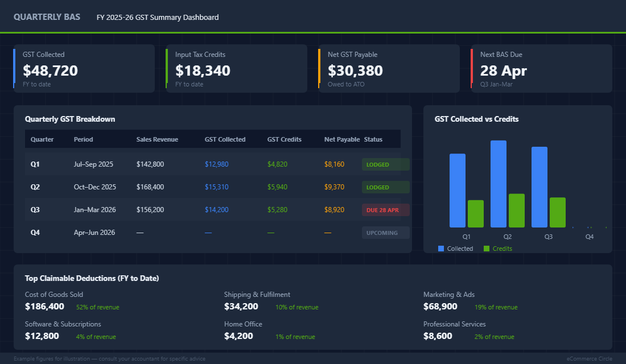Click the GST Collected summary card
626x364 pixels.
pyautogui.click(x=84, y=68)
